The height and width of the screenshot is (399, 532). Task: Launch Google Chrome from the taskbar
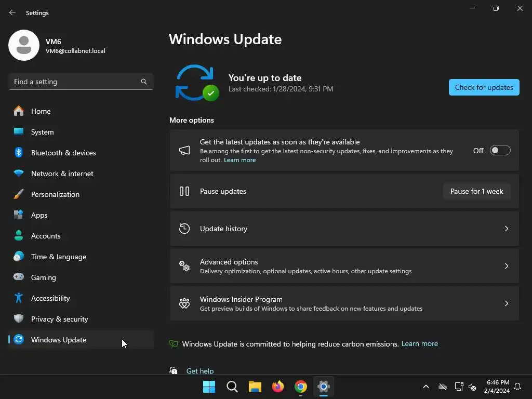[x=301, y=387]
